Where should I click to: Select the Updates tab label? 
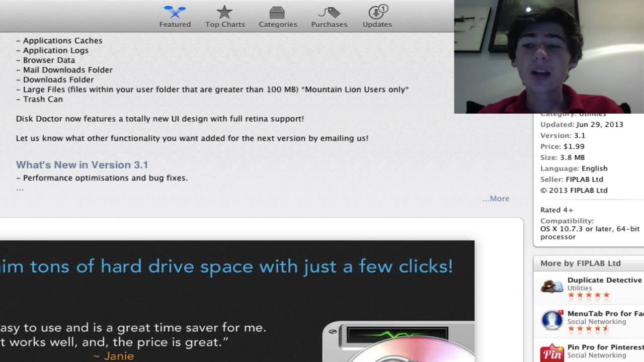377,24
